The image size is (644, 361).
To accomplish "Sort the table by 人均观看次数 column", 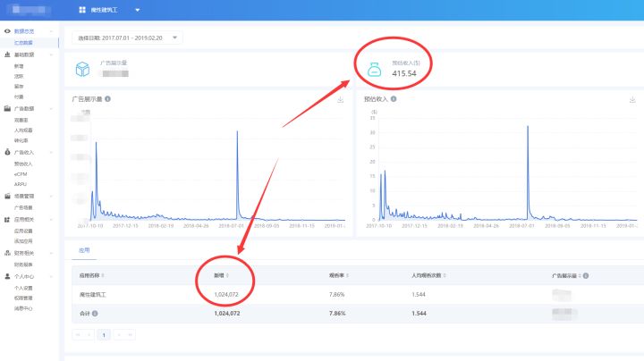I will click(445, 276).
